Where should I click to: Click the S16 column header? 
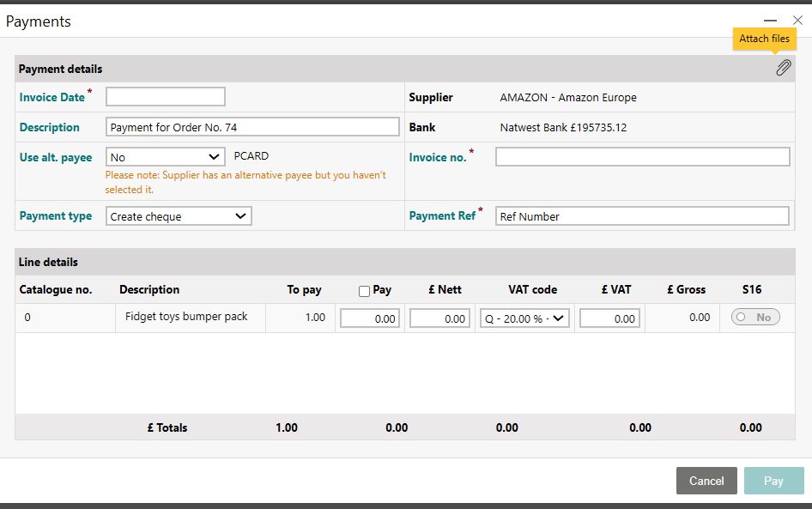point(751,289)
